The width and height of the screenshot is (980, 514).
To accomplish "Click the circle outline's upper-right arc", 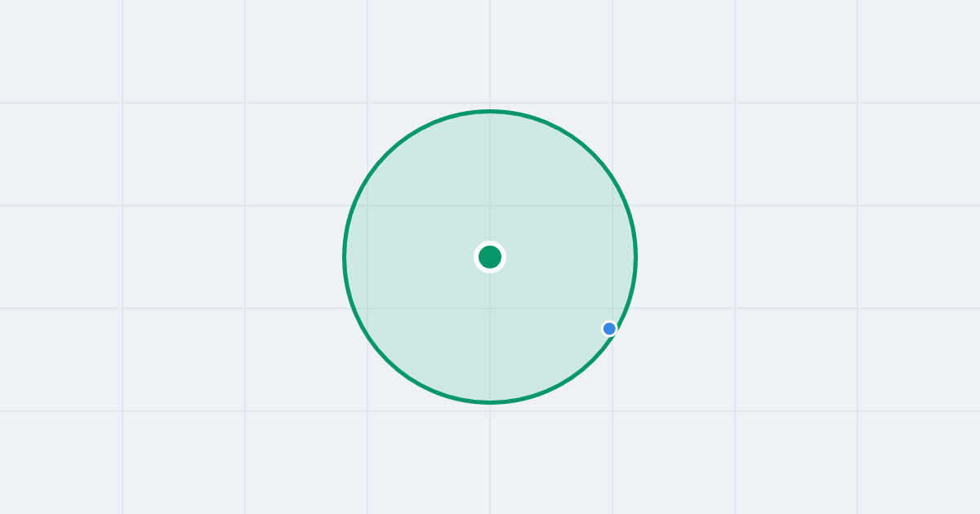I will [x=593, y=154].
